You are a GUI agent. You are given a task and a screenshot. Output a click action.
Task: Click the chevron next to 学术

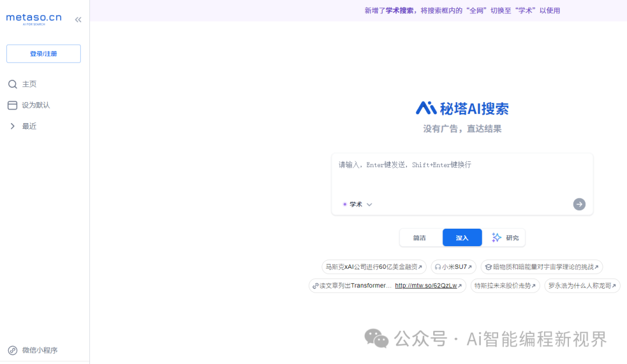(369, 204)
